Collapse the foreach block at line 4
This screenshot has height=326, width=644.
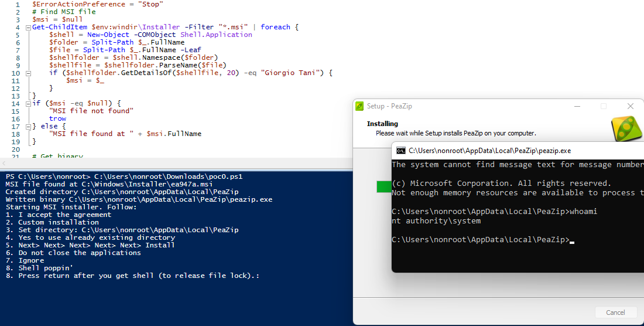coord(28,28)
